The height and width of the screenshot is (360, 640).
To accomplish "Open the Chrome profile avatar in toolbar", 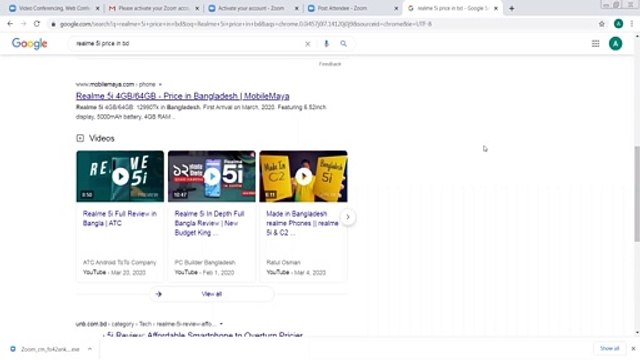I will coord(618,24).
